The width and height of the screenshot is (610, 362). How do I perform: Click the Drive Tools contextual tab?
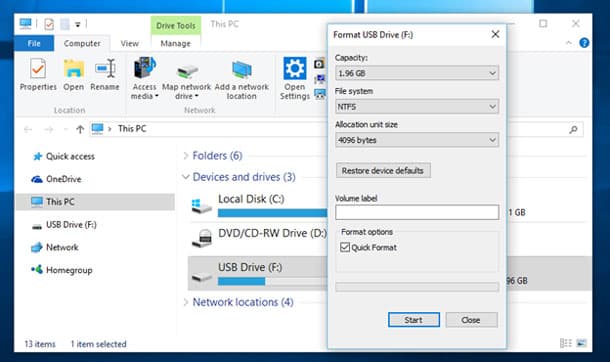pos(176,26)
